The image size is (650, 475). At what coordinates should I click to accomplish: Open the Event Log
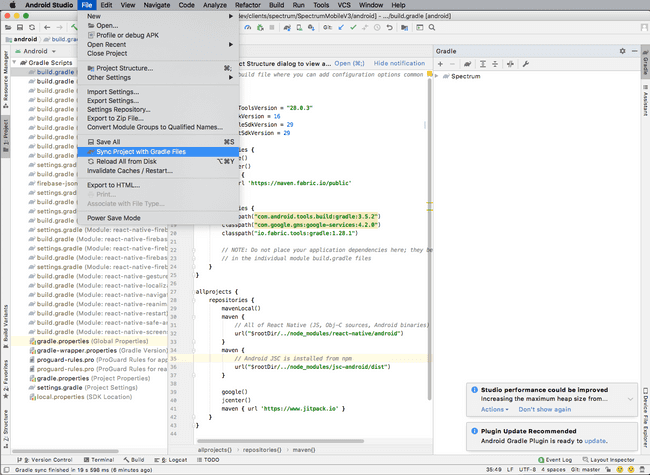coord(555,460)
